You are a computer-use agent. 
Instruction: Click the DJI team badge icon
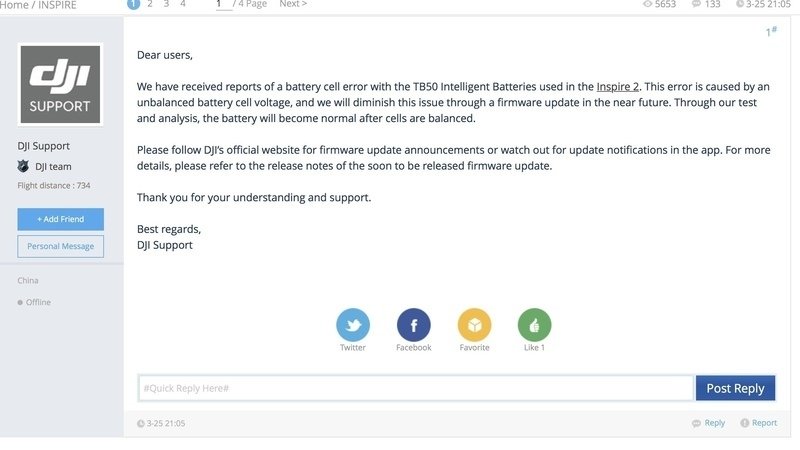[x=23, y=166]
